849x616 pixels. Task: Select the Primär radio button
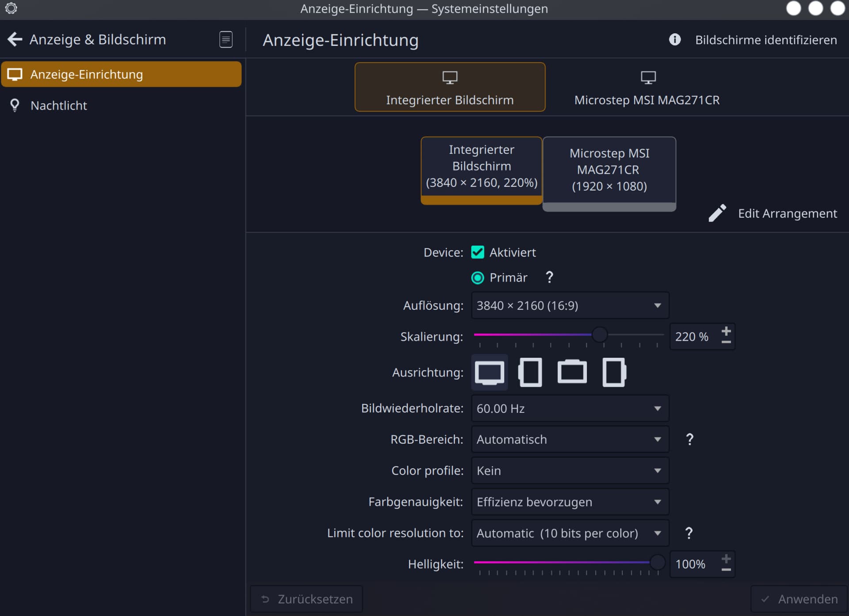478,278
